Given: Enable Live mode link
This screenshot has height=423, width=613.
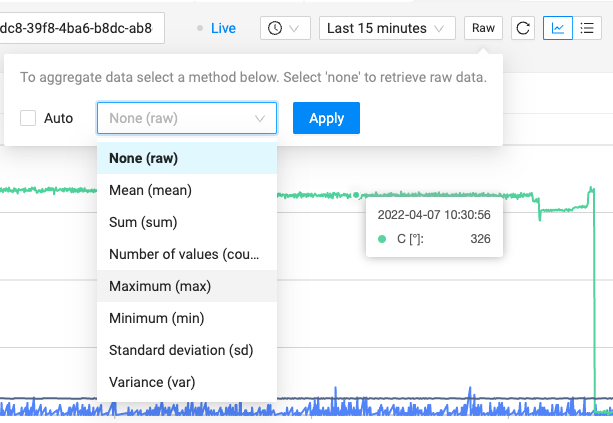Looking at the screenshot, I should (223, 28).
